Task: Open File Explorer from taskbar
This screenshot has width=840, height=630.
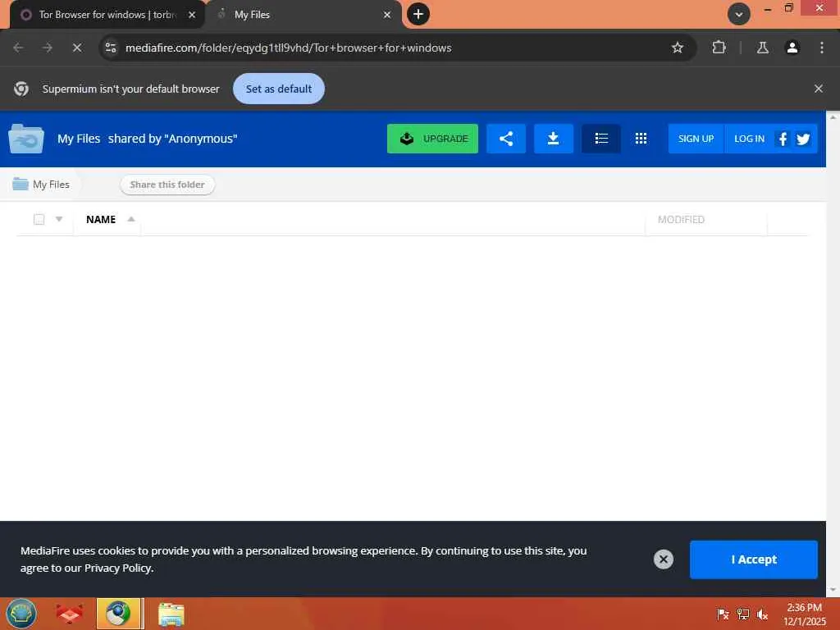Action: tap(171, 614)
